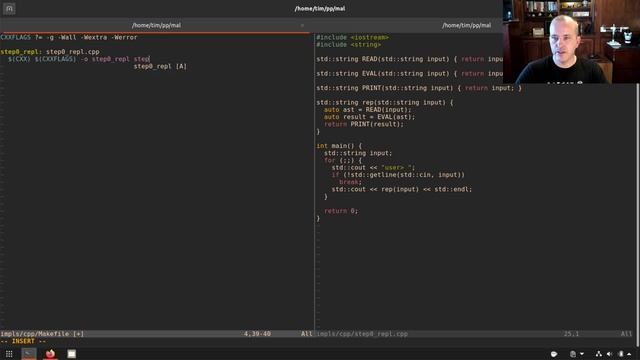Click the 'int main() {' line
The image size is (640, 360).
coord(339,146)
